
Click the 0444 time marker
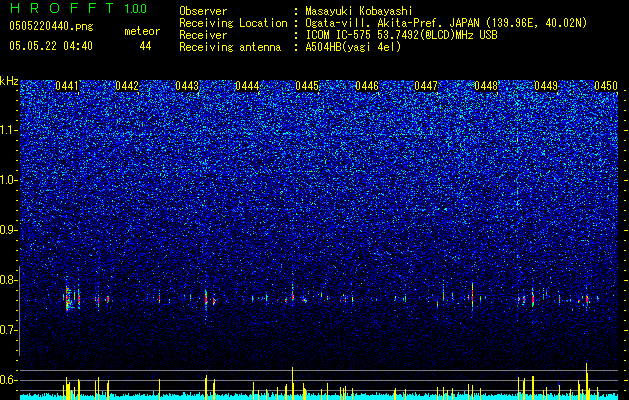click(247, 86)
